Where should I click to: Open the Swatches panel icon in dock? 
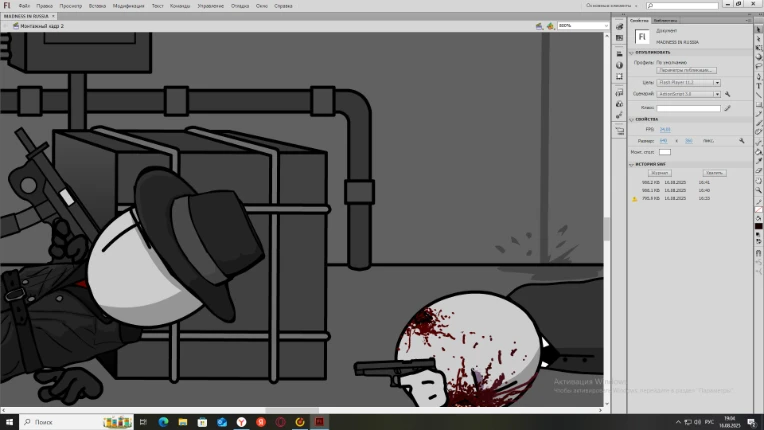pos(619,38)
